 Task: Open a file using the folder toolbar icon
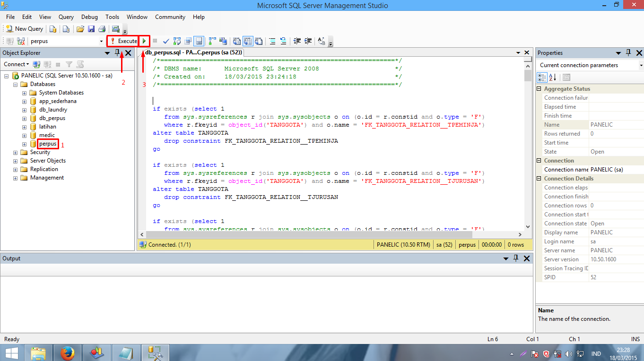[x=80, y=28]
